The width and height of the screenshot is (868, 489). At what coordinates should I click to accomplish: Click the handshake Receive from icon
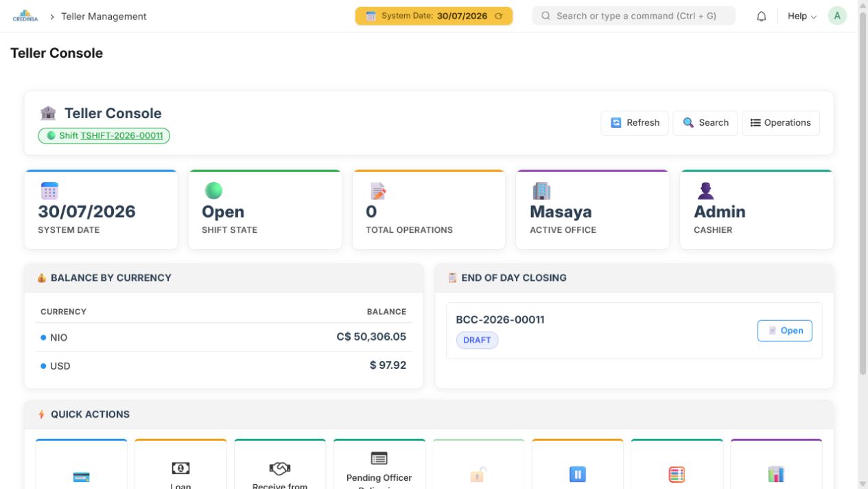click(x=279, y=468)
